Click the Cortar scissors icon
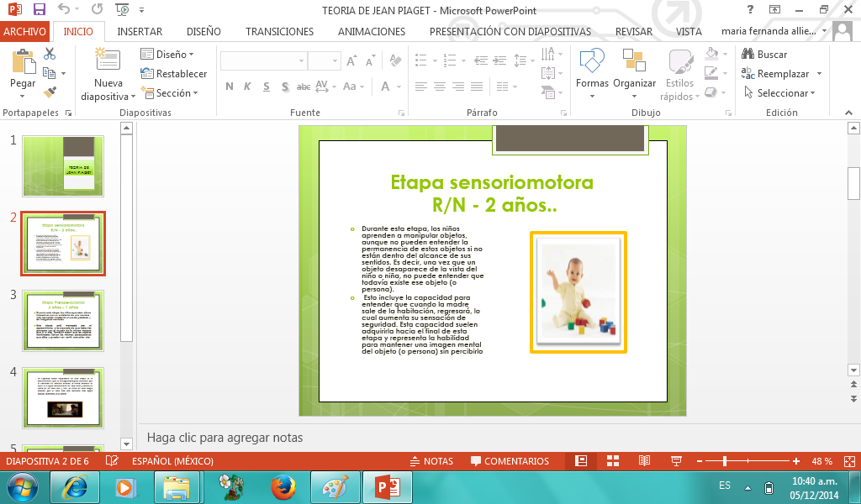This screenshot has width=861, height=504. [x=50, y=54]
